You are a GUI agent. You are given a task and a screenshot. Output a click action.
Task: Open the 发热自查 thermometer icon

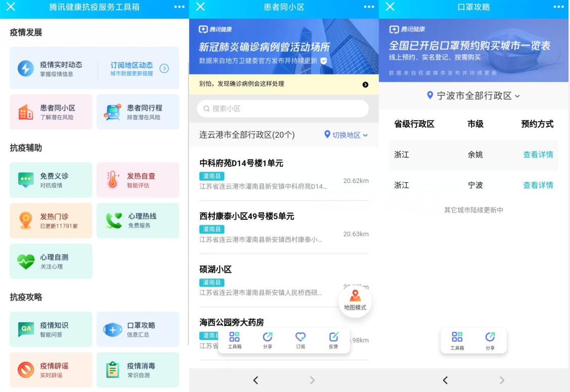pyautogui.click(x=113, y=180)
